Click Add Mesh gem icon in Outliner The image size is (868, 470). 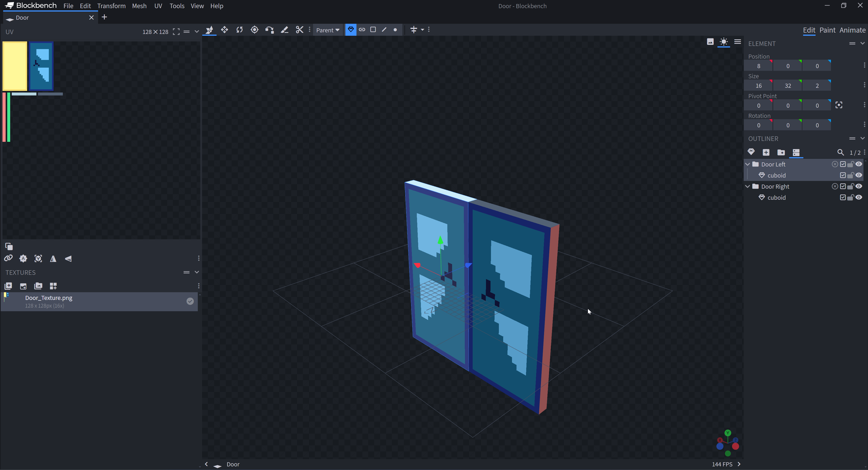coord(751,152)
